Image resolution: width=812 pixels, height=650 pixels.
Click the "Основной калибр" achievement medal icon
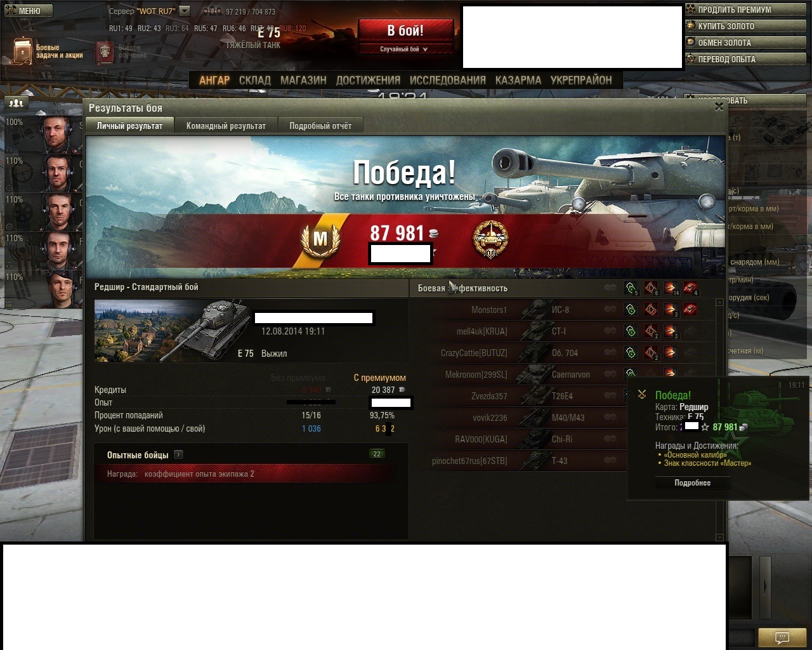[x=491, y=239]
